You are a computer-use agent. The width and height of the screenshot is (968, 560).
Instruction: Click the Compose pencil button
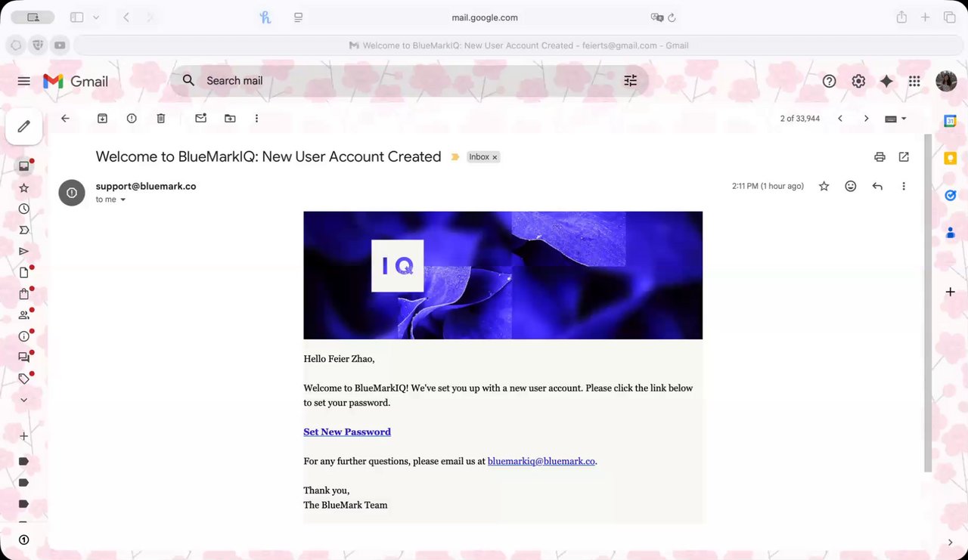pos(23,126)
